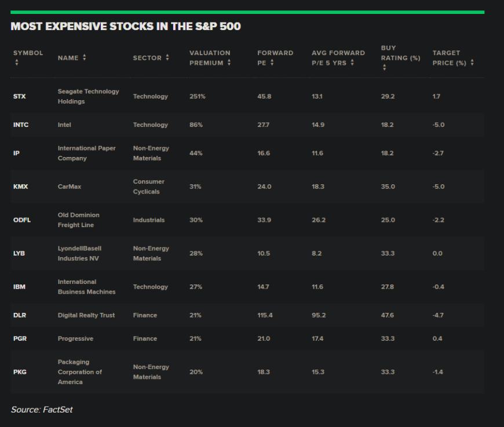
Task: Click the 95.2 average forward P/E value
Action: click(x=319, y=315)
